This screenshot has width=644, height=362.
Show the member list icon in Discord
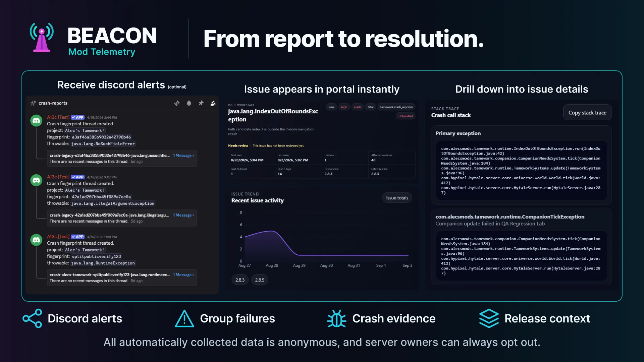tap(213, 103)
